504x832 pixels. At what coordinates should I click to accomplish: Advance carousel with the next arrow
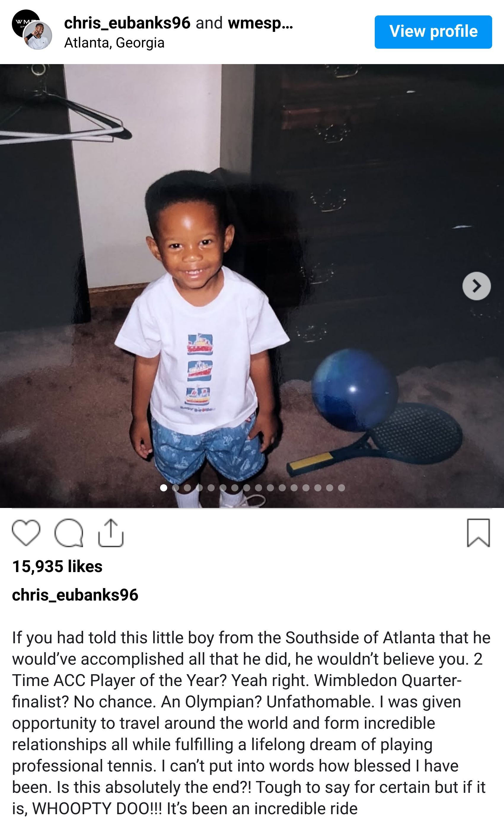pyautogui.click(x=476, y=286)
